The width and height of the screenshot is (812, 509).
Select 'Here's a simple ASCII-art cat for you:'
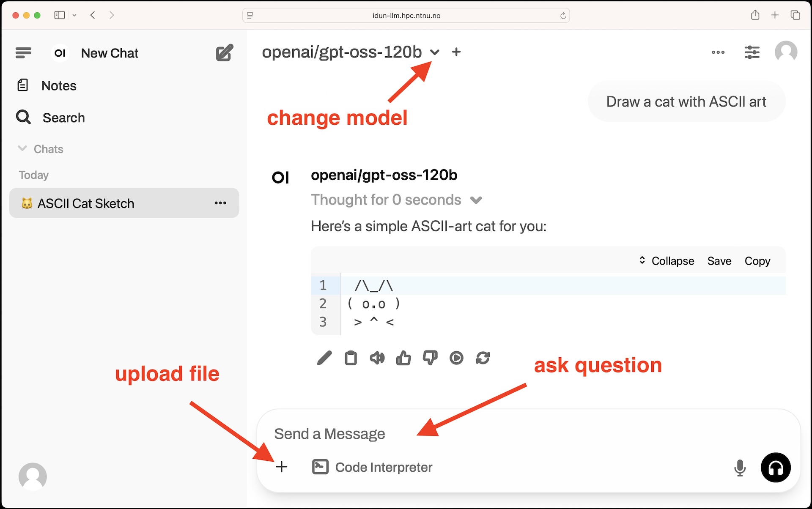coord(428,226)
